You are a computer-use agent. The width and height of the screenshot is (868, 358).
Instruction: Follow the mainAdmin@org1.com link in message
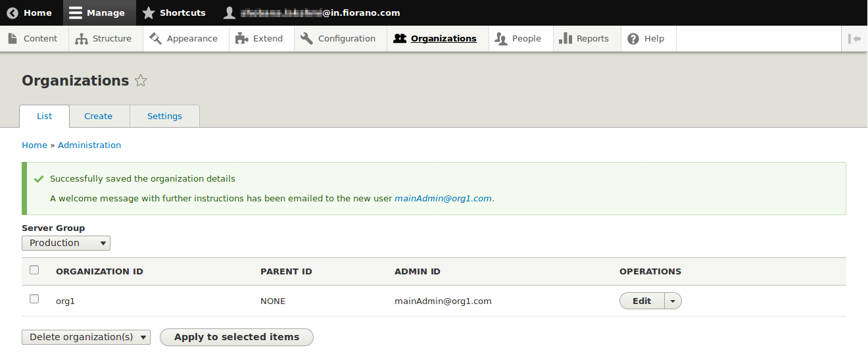coord(443,198)
